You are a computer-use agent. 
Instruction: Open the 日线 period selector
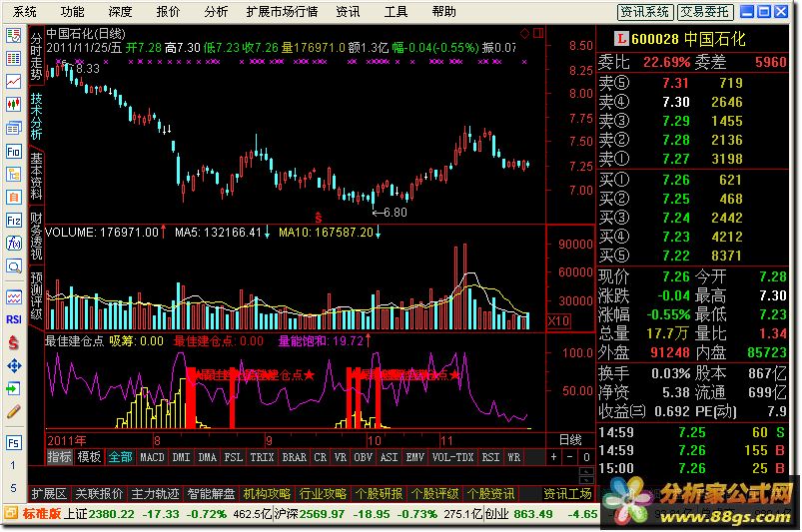[570, 440]
